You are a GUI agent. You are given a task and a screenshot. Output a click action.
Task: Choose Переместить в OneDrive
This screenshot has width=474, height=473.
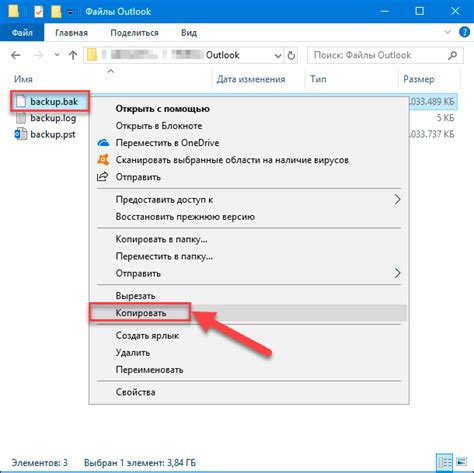pos(249,143)
